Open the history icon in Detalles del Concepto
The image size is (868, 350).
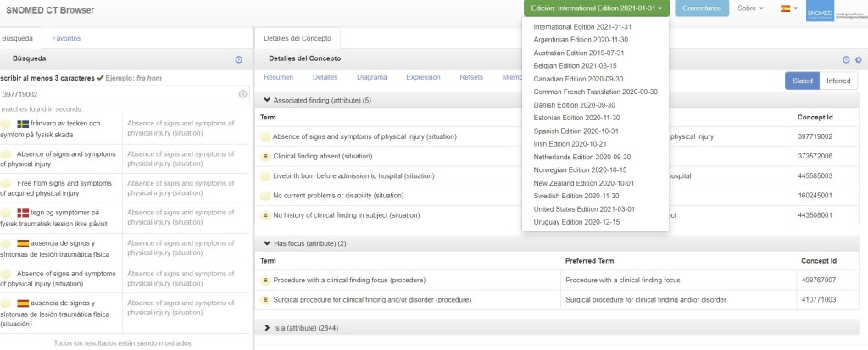tap(846, 59)
